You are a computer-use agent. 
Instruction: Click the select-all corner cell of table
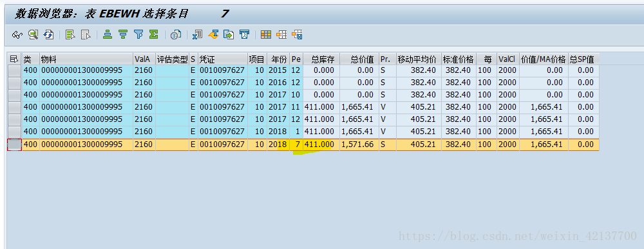tap(14, 59)
